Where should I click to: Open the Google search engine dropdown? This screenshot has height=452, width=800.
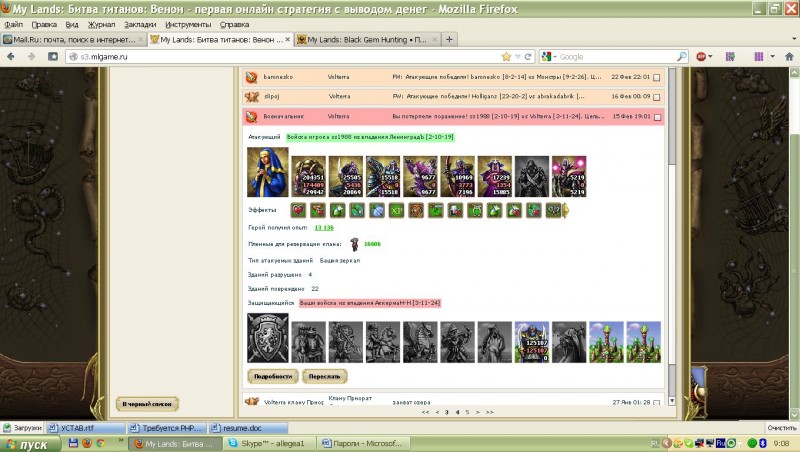(x=549, y=57)
